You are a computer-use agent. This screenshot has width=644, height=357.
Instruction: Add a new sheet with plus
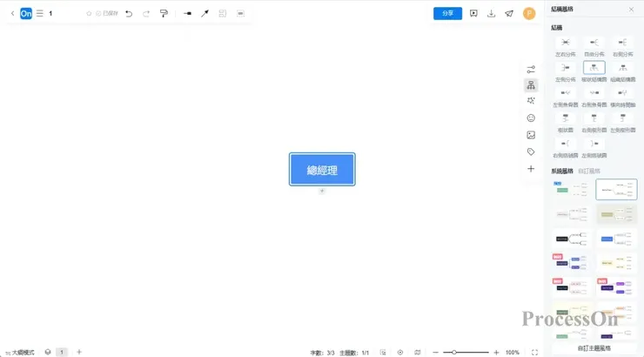tap(79, 352)
